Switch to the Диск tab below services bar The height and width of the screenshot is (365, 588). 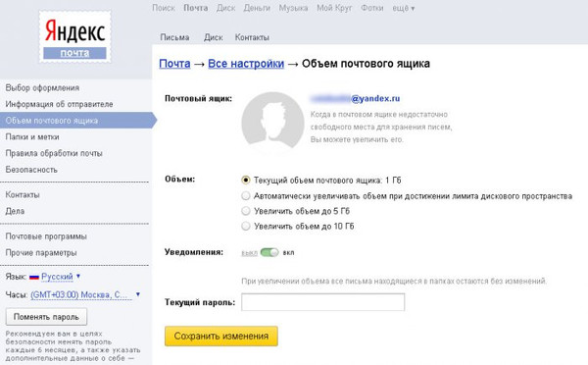(214, 37)
